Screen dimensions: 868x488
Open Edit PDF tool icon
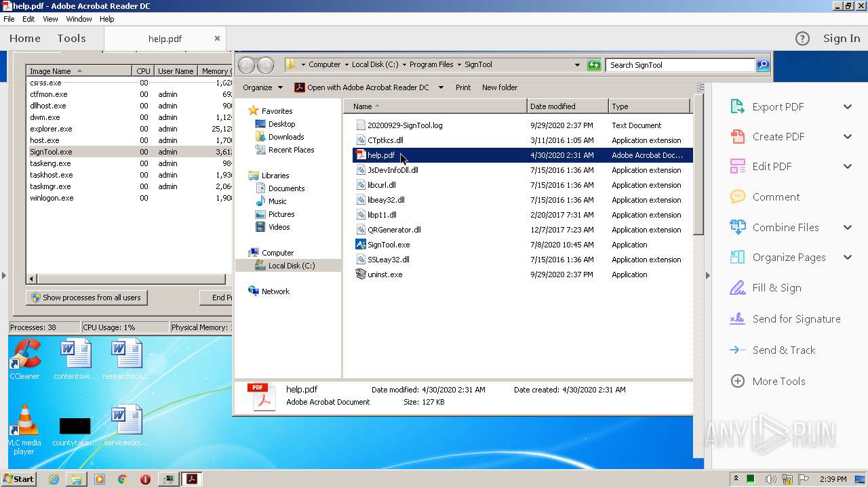[x=737, y=166]
